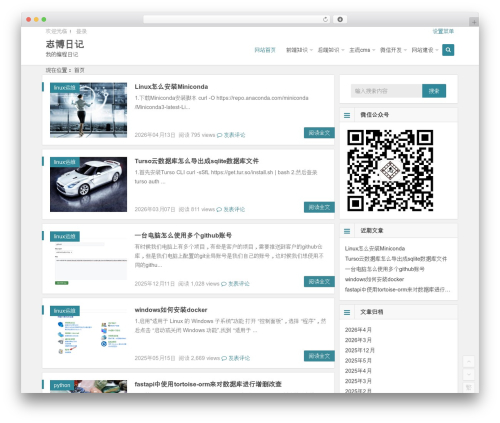The height and width of the screenshot is (423, 500).
Task: Open archive 2025年12月
Action: tap(360, 351)
